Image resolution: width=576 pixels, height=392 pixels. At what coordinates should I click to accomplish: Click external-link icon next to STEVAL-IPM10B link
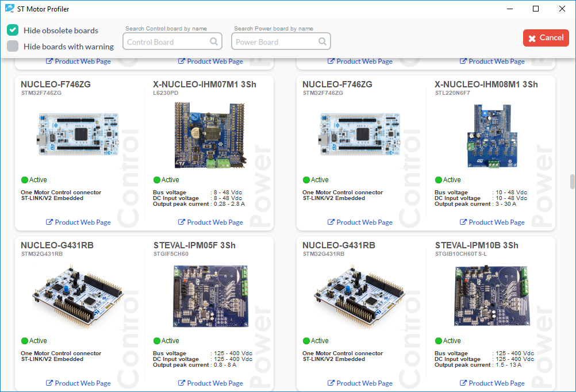tap(463, 383)
